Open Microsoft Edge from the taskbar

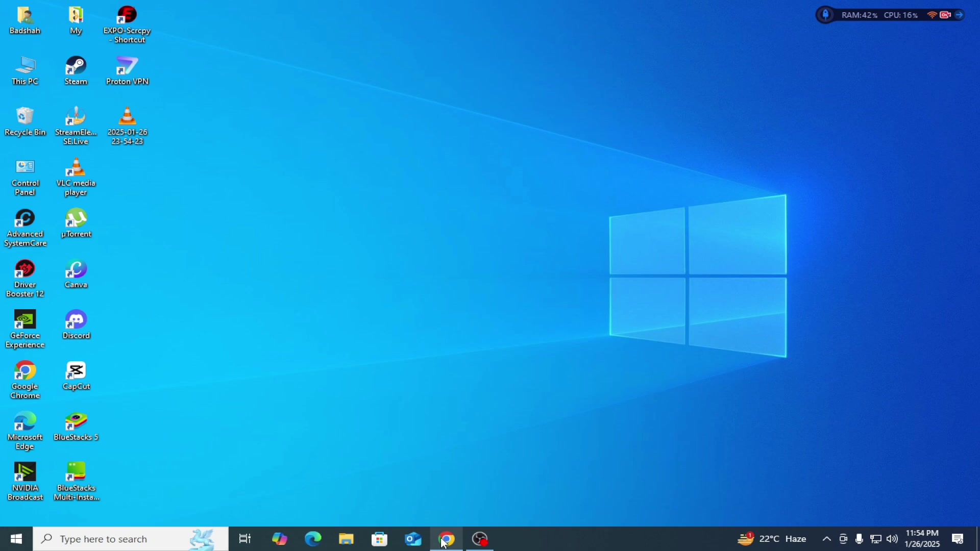pos(313,539)
